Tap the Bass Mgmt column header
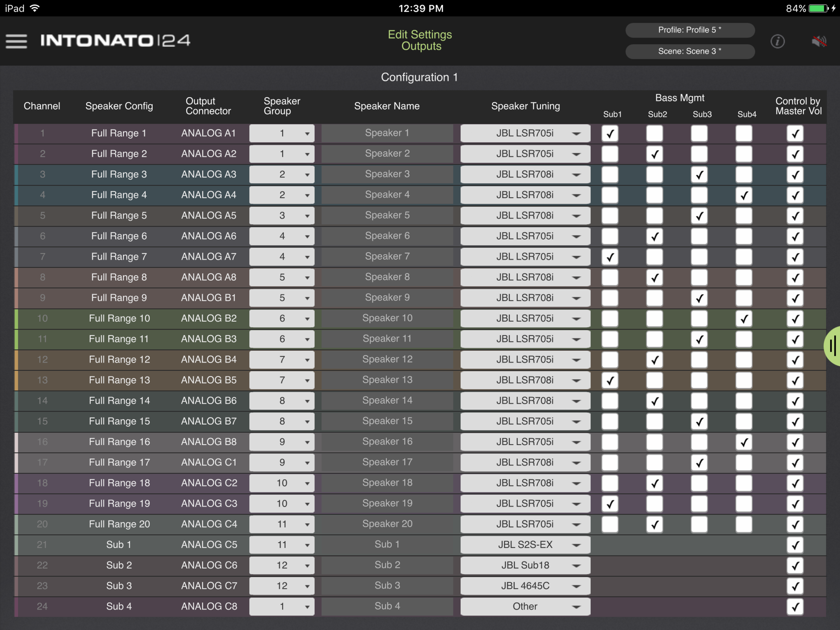 pyautogui.click(x=680, y=98)
